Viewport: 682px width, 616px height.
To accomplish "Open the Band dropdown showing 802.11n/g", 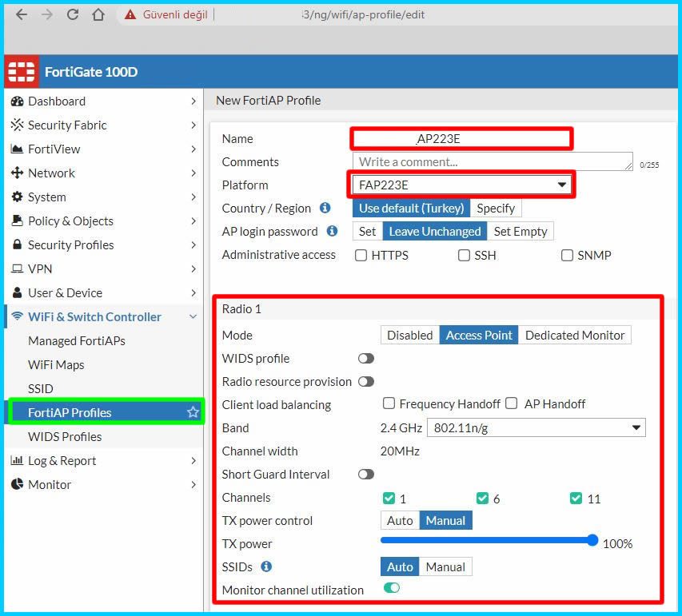I will click(536, 427).
